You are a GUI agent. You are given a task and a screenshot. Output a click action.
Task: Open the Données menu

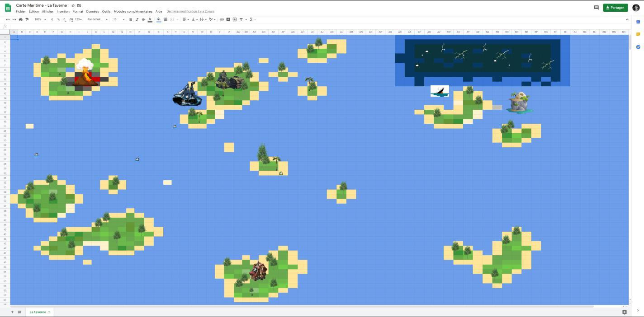coord(92,11)
